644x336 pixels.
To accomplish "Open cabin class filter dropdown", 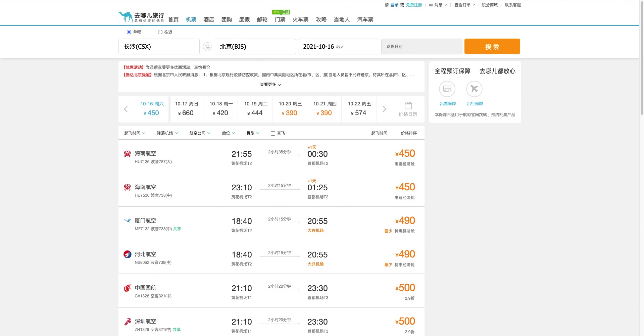I will [x=228, y=133].
